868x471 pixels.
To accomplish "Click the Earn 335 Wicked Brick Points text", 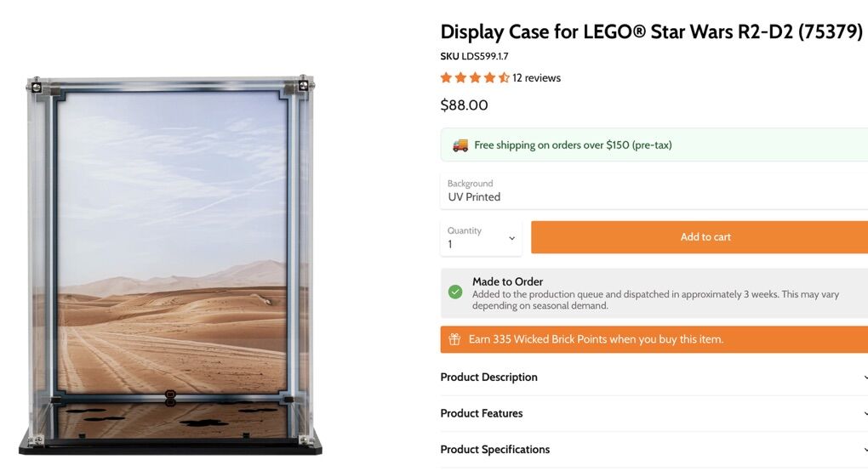I will 596,339.
